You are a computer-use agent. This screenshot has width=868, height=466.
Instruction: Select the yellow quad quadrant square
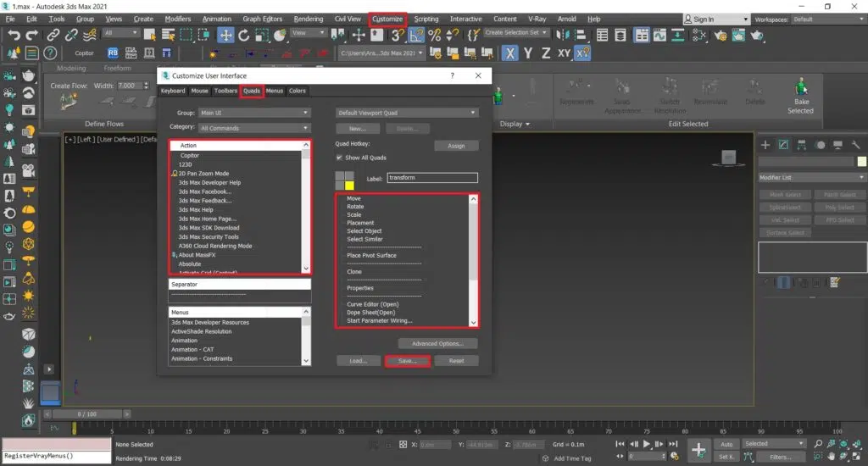click(x=348, y=186)
